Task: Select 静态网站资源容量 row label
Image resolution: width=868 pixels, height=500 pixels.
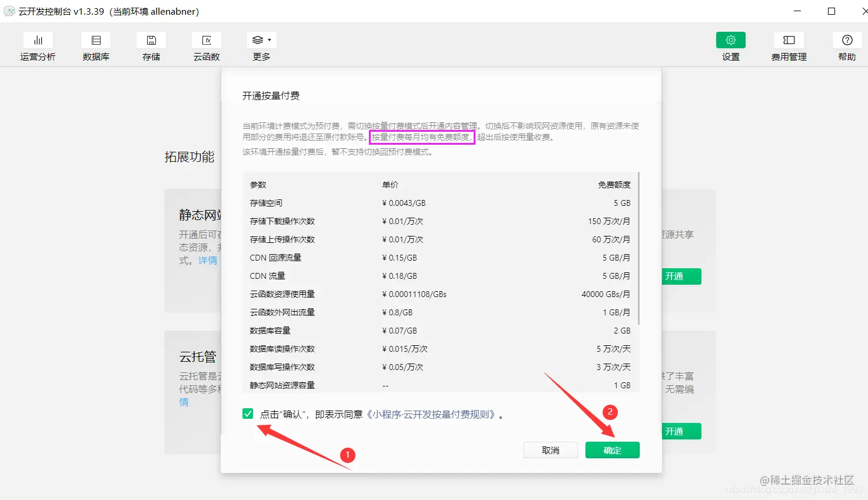Action: 282,385
